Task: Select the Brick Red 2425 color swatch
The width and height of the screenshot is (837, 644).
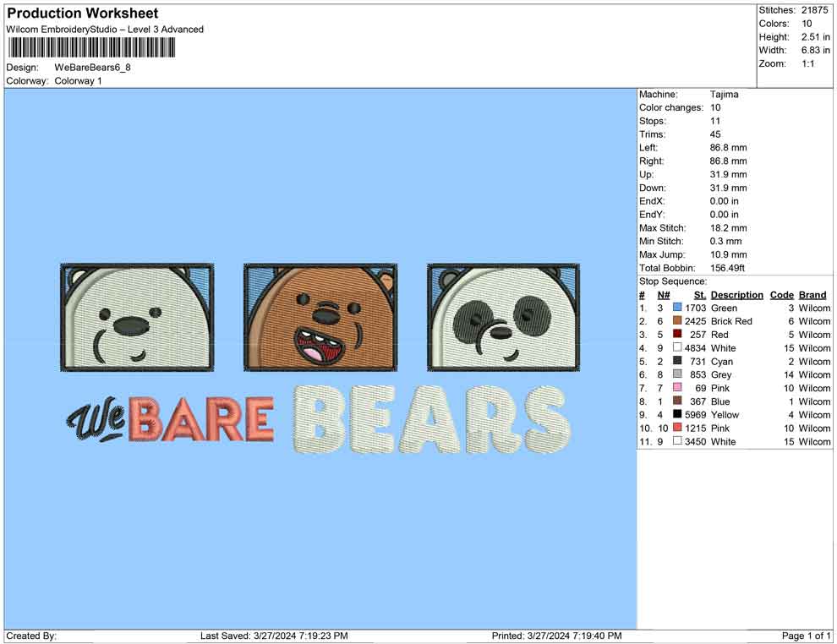Action: point(677,320)
